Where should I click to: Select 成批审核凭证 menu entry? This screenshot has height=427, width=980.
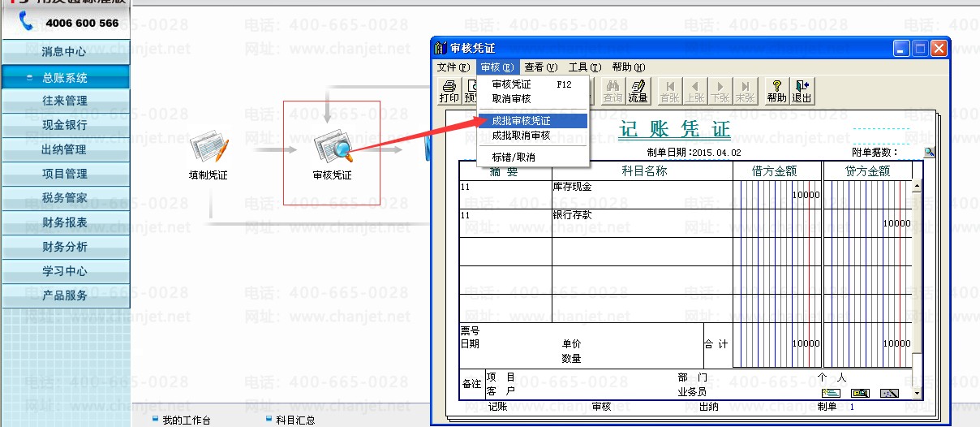[532, 120]
